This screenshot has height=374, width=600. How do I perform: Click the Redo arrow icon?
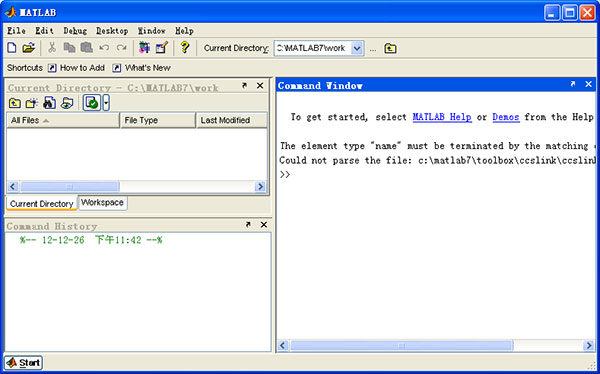click(121, 48)
